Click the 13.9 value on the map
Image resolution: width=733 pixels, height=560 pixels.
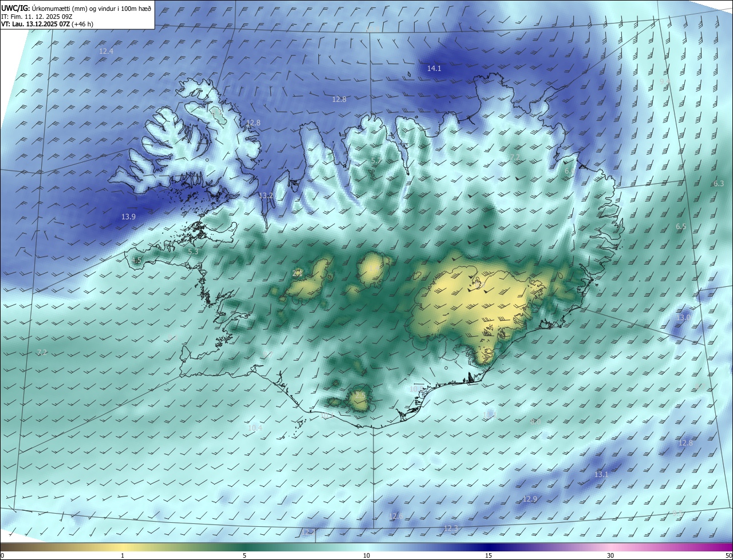pos(128,217)
